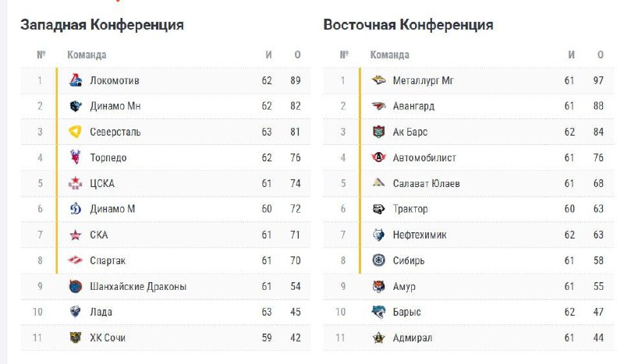
Task: Open the Авангард team link
Action: [x=414, y=106]
